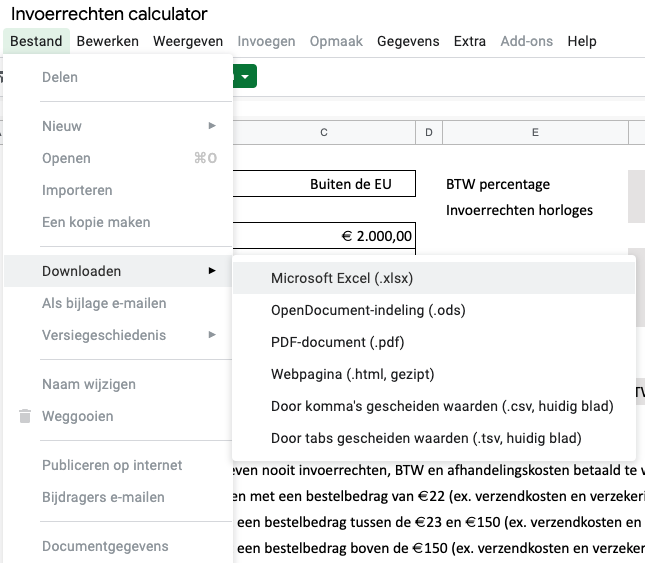
Task: Download as Microsoft Excel (.xlsx)
Action: [x=342, y=278]
